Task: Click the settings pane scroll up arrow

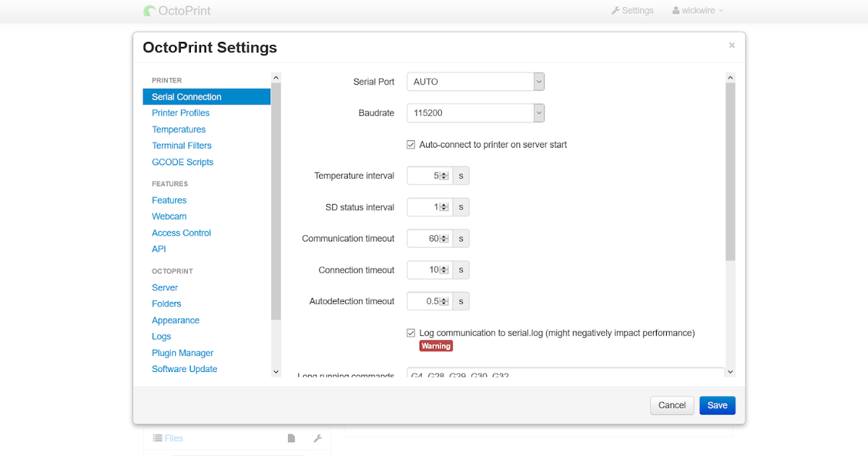Action: (730, 77)
